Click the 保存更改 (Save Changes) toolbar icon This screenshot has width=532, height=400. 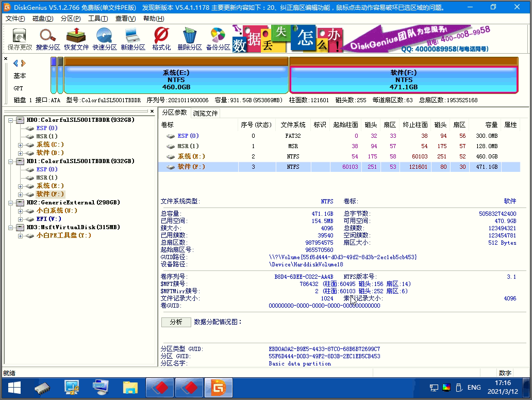pos(20,39)
